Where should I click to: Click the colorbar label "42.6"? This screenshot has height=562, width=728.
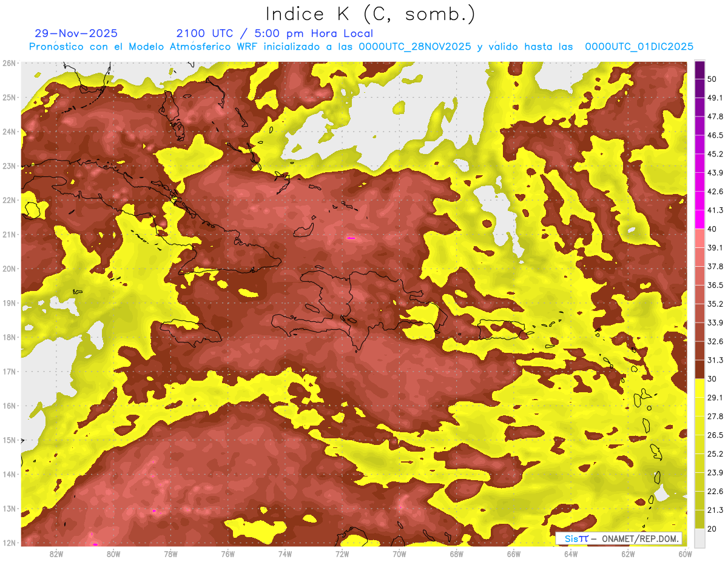click(715, 192)
